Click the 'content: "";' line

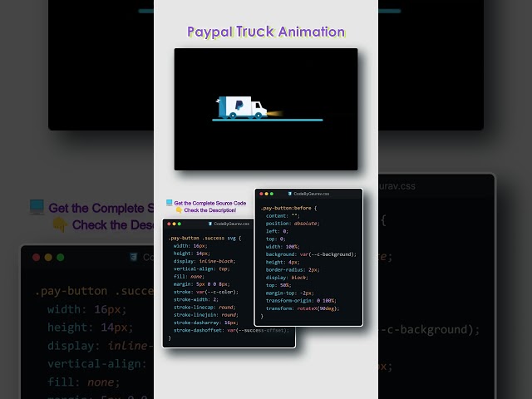tap(283, 216)
